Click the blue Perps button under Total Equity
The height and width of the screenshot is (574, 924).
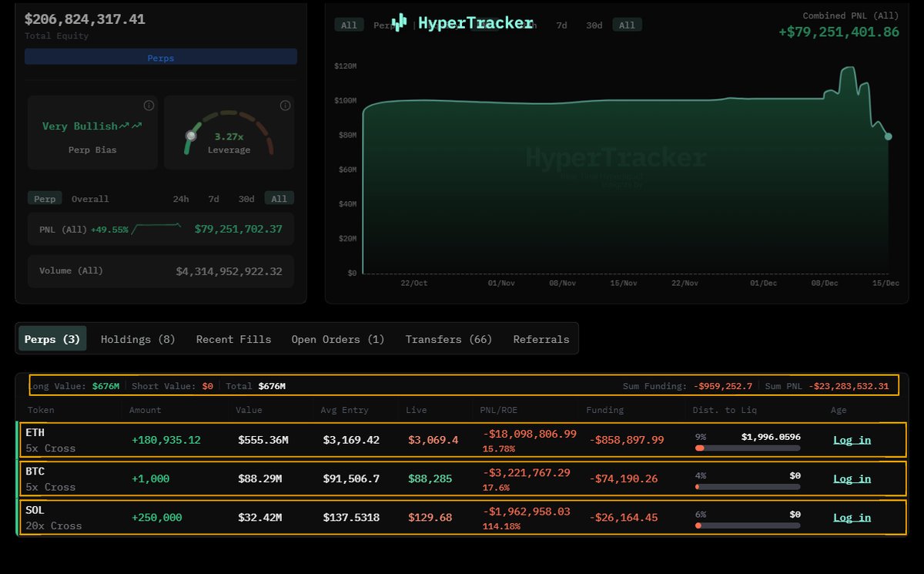tap(161, 58)
